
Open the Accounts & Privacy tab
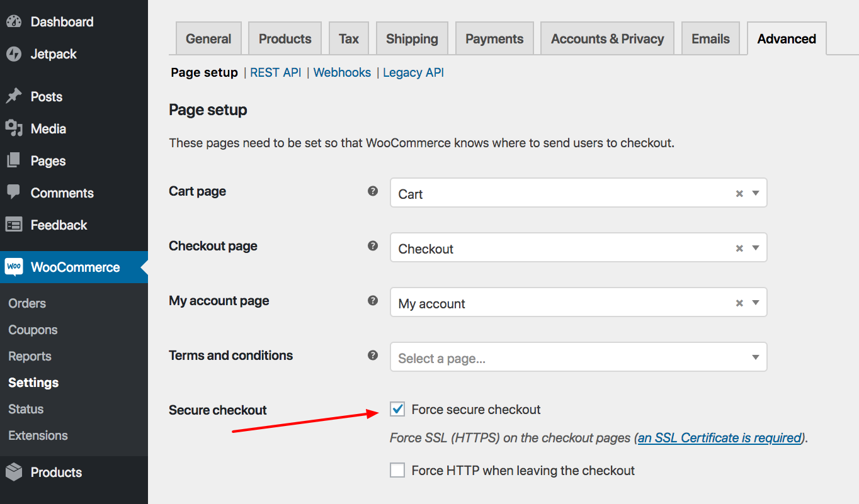tap(606, 38)
